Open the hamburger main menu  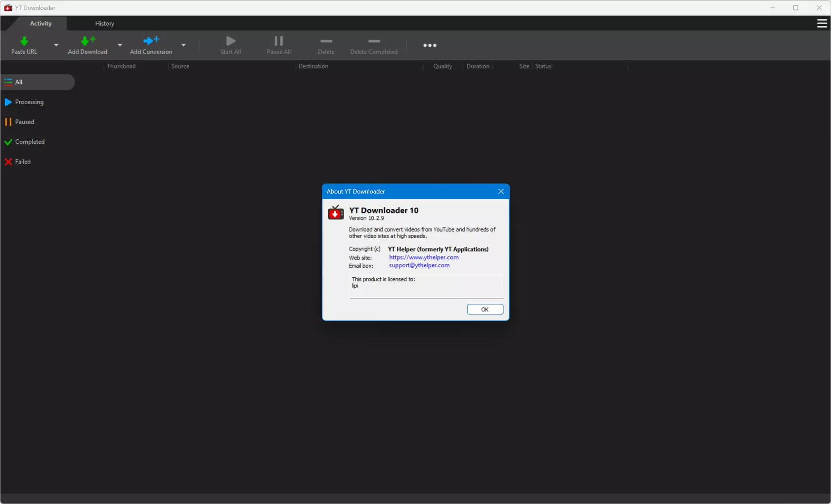822,23
